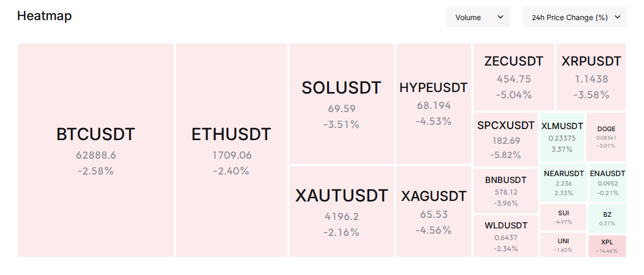The height and width of the screenshot is (275, 644).
Task: Click the SOLUSDT heatmap block
Action: point(342,104)
